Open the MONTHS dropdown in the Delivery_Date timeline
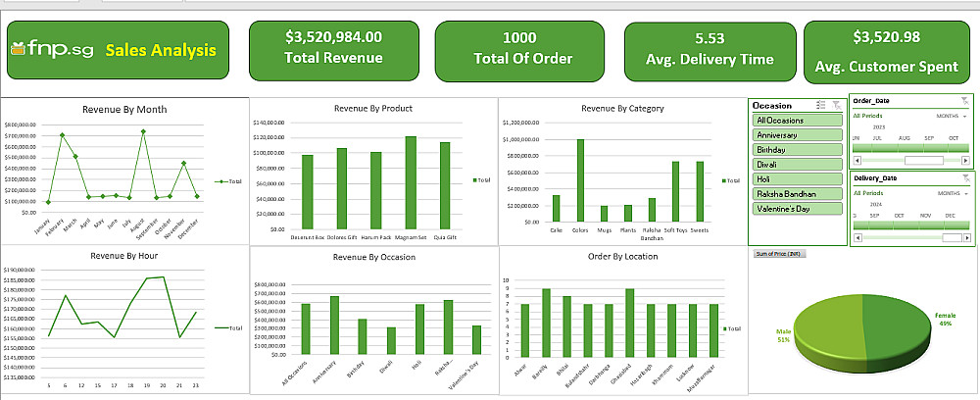The height and width of the screenshot is (400, 980). (953, 194)
